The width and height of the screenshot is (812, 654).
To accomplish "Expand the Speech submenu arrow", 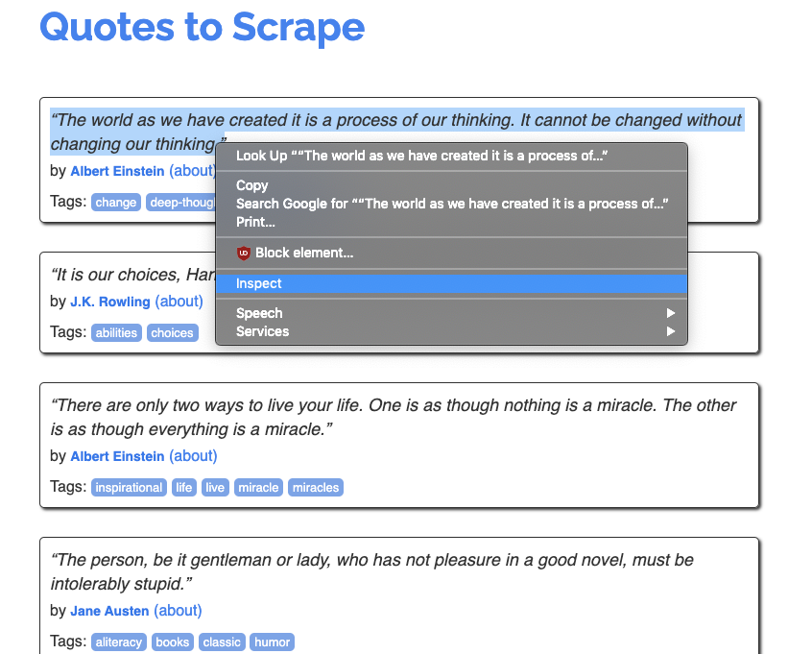I will coord(671,313).
